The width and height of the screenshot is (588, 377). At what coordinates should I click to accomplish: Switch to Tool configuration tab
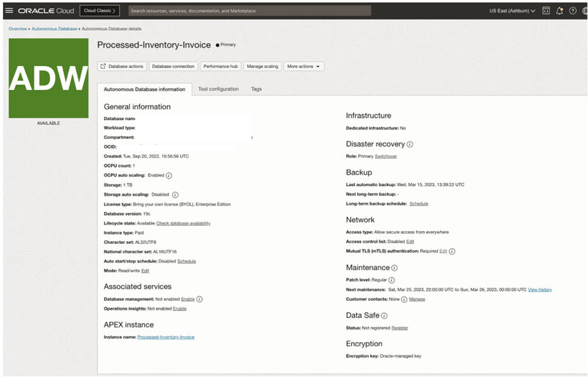point(218,89)
